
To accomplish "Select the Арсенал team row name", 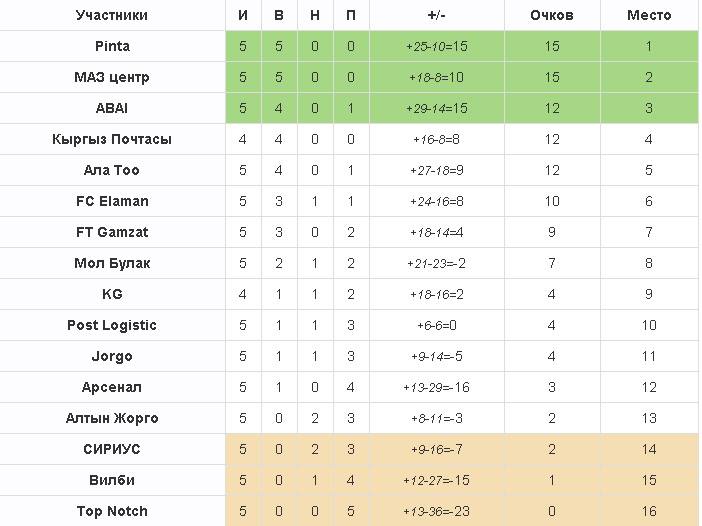I will pyautogui.click(x=112, y=387).
